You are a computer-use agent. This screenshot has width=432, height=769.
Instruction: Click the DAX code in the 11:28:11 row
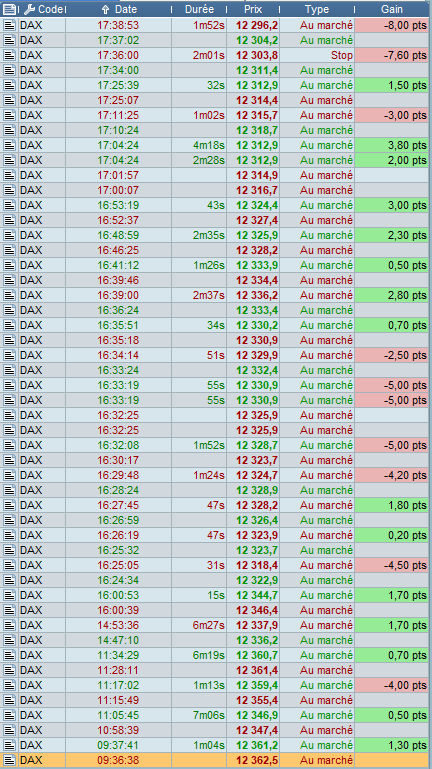[31, 670]
